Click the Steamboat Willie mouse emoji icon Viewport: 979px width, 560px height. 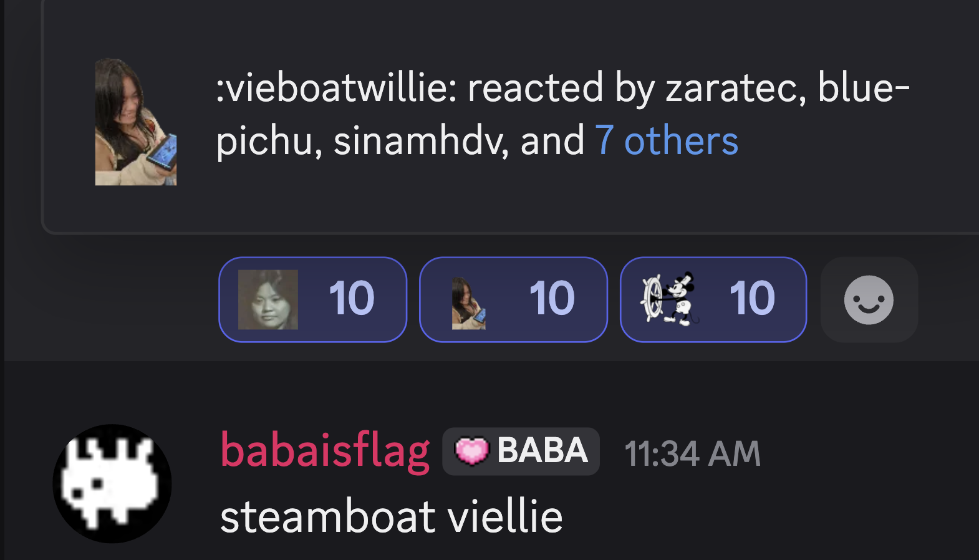click(x=670, y=299)
